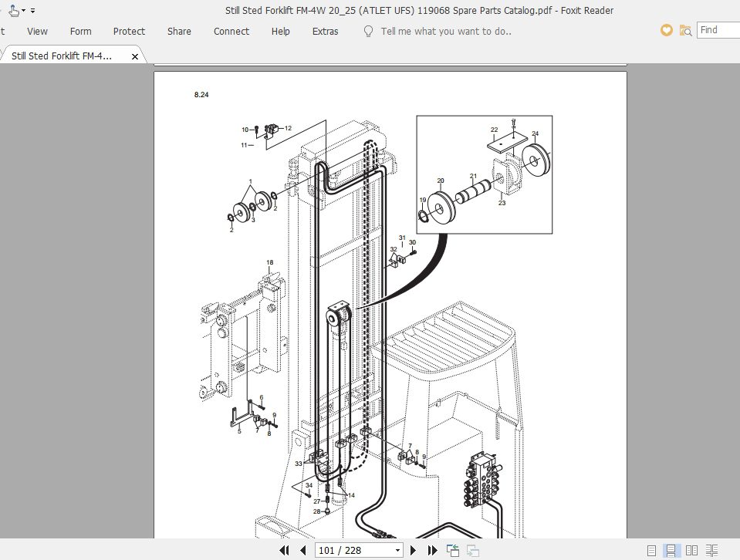Click the orange heart favorites icon
This screenshot has height=560, width=740.
tap(667, 31)
